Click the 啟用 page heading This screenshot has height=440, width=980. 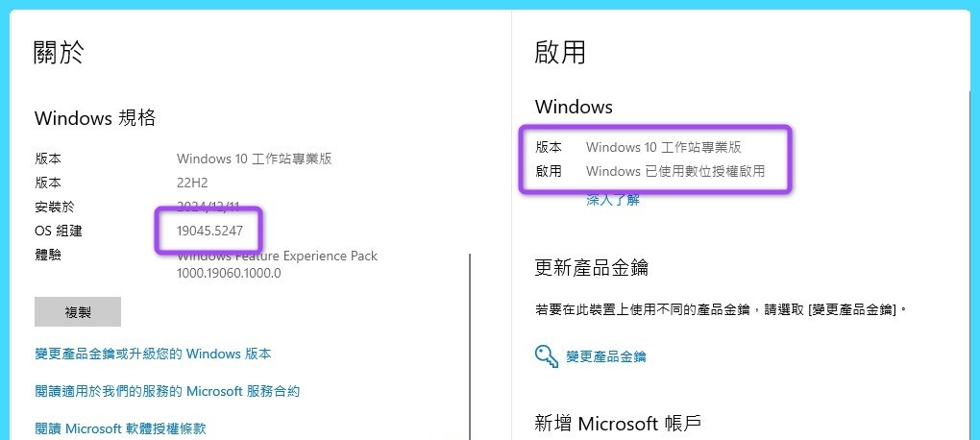(560, 52)
